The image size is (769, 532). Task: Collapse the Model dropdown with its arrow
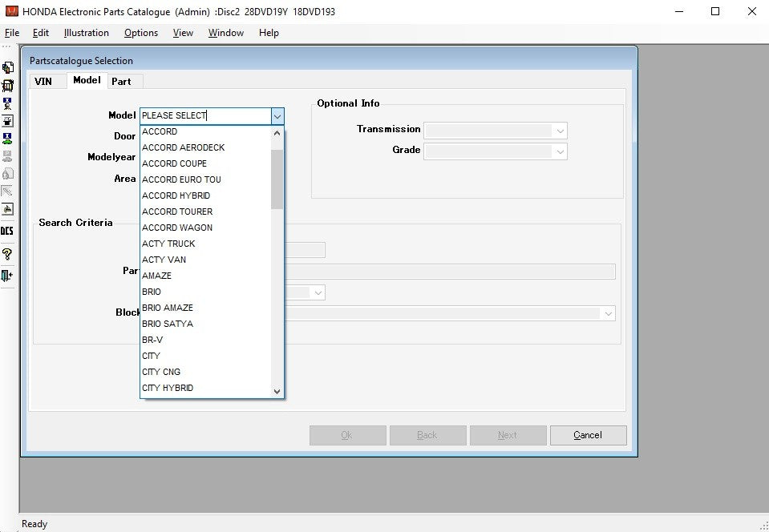[x=277, y=116]
